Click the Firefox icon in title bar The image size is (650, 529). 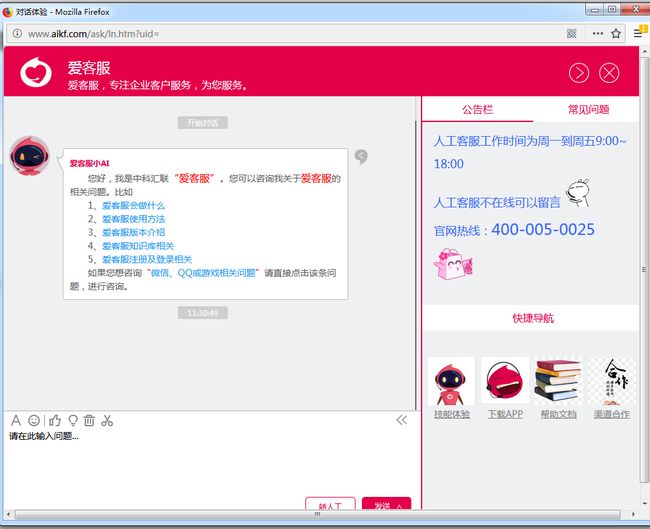coord(7,12)
